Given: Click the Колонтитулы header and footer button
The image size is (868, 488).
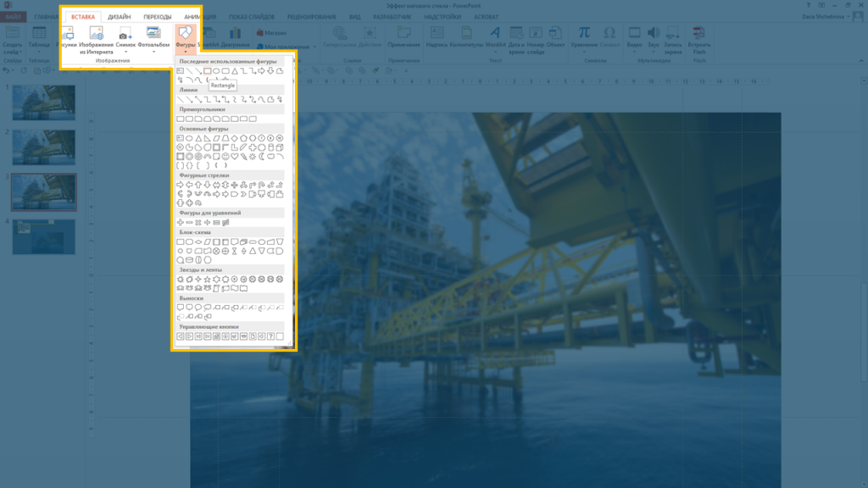Looking at the screenshot, I should click(x=466, y=37).
